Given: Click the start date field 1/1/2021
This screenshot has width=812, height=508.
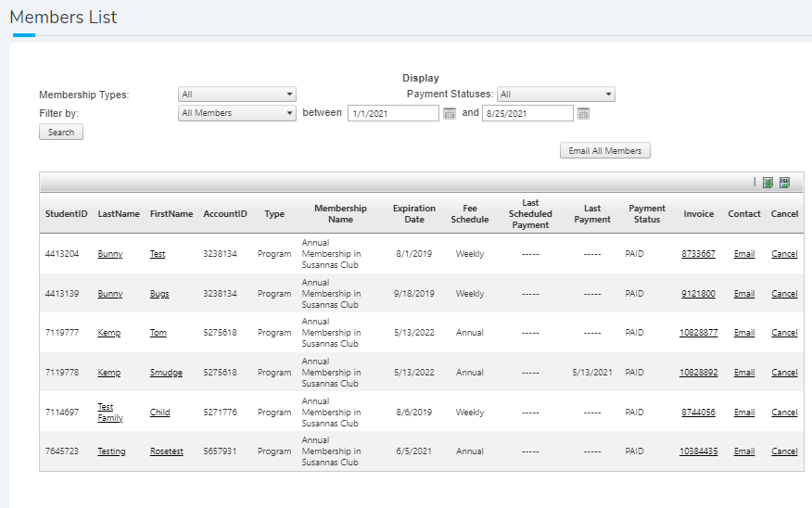Looking at the screenshot, I should click(394, 113).
